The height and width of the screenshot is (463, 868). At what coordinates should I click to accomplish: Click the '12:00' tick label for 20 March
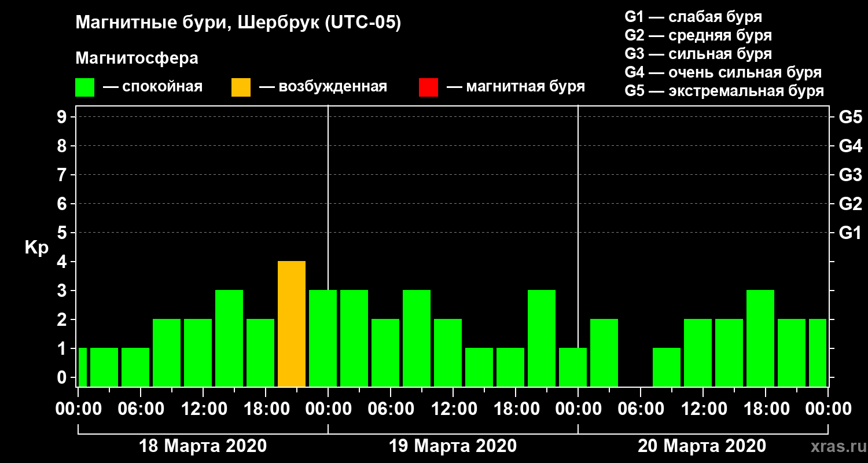pos(704,409)
